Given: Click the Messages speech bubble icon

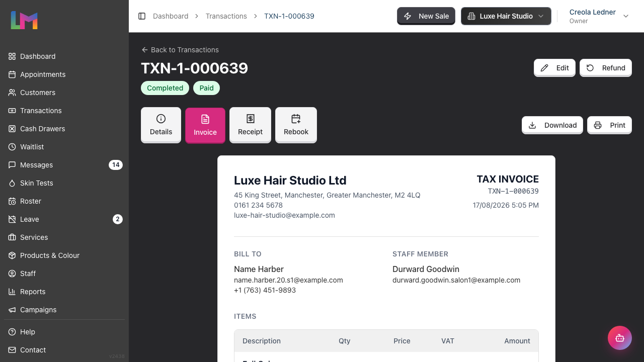Looking at the screenshot, I should pyautogui.click(x=12, y=165).
